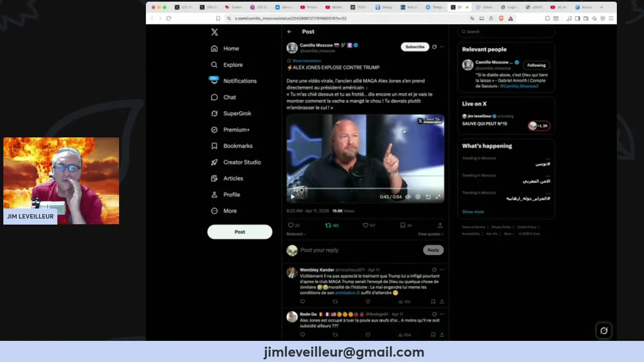Mute the video with speaker icon
This screenshot has height=362, width=644.
[x=408, y=197]
